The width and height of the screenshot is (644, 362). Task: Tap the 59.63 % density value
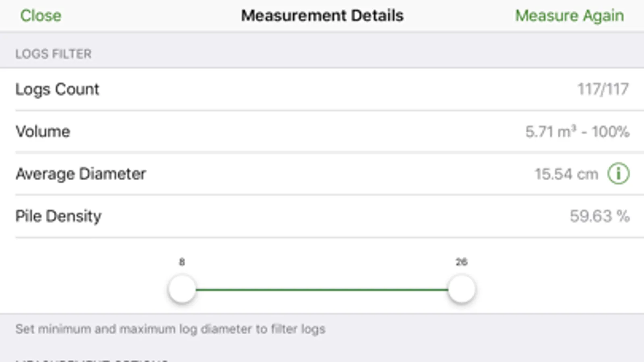599,216
